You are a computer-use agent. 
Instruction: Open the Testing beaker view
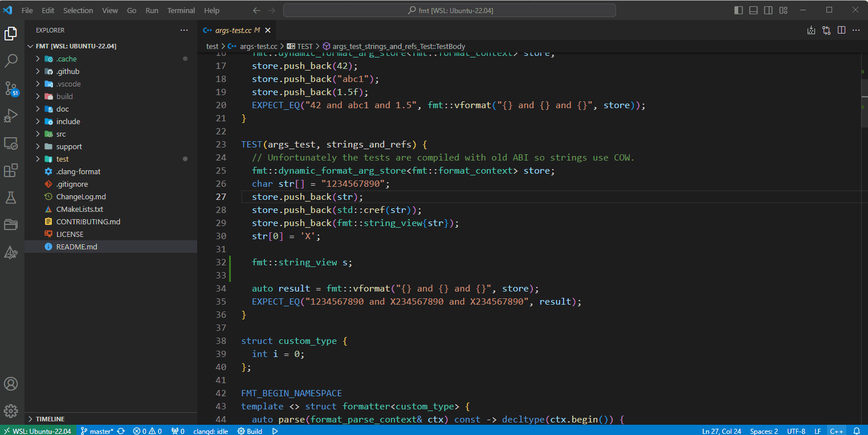tap(11, 198)
